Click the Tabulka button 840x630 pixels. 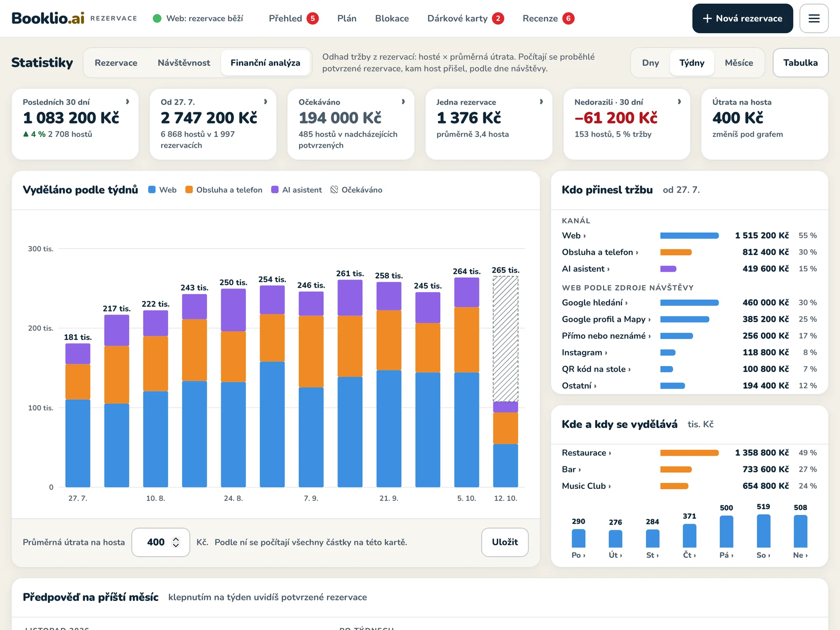(x=800, y=63)
